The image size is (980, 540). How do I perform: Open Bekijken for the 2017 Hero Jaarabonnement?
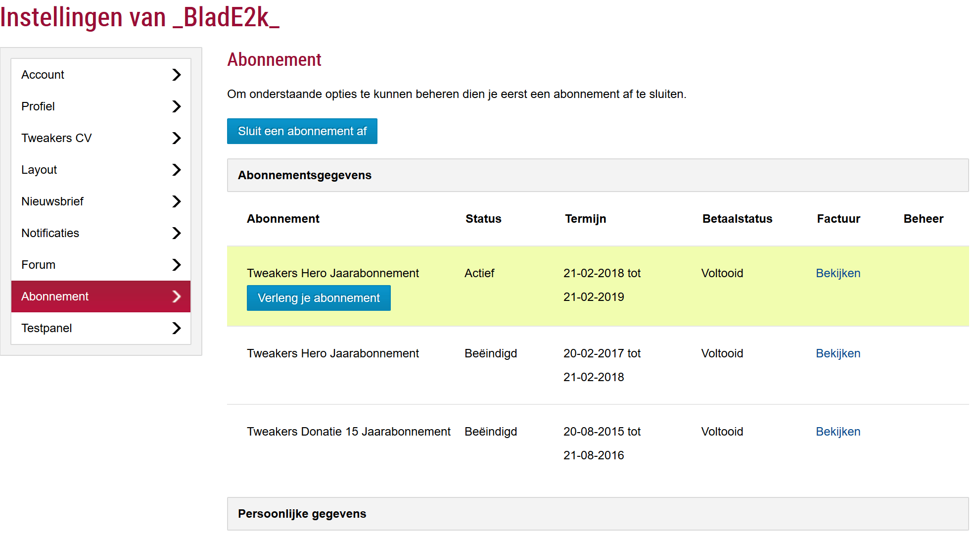pos(838,353)
